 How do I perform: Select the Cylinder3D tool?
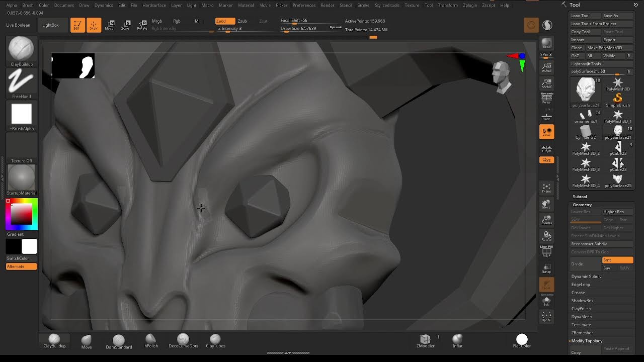[586, 132]
